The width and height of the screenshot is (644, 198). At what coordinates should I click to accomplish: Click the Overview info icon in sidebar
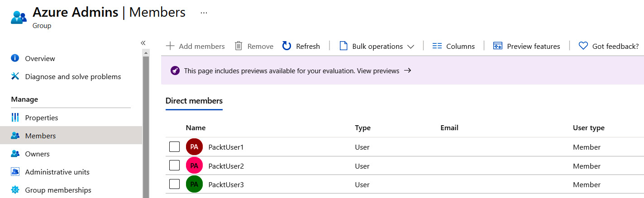tap(15, 58)
